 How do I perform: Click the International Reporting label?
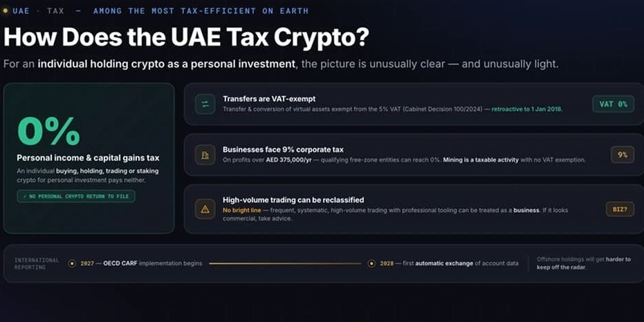point(37,264)
